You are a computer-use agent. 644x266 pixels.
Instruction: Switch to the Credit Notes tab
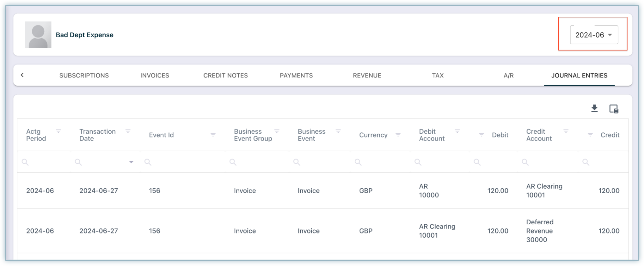225,76
